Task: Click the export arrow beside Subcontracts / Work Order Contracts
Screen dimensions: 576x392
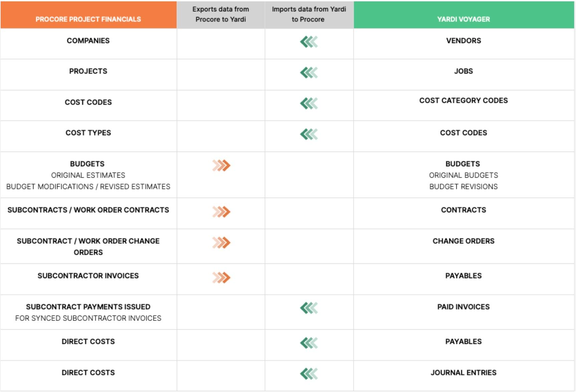Action: [x=221, y=212]
